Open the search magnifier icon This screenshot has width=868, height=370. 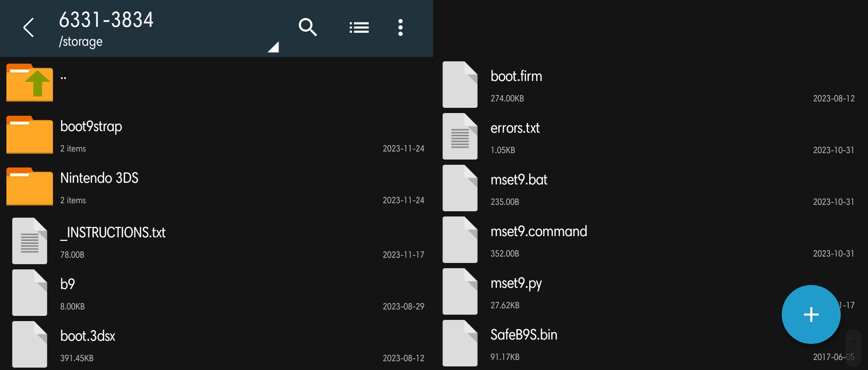point(308,28)
